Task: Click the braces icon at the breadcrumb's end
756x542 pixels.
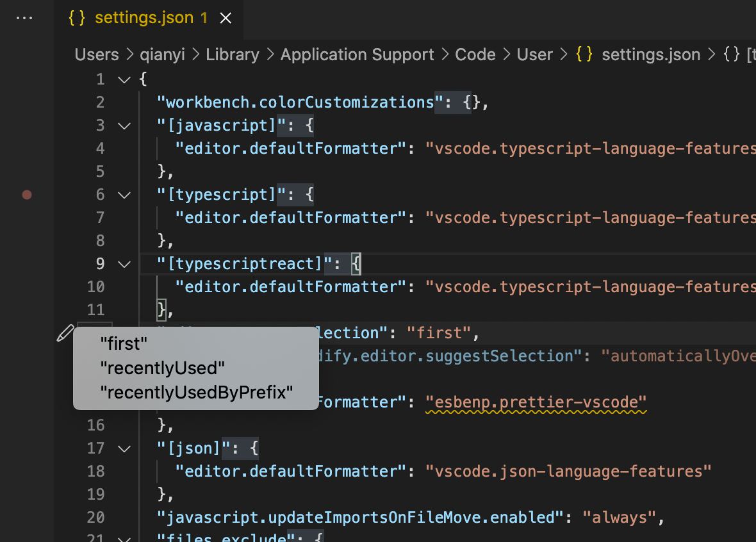Action: 731,54
